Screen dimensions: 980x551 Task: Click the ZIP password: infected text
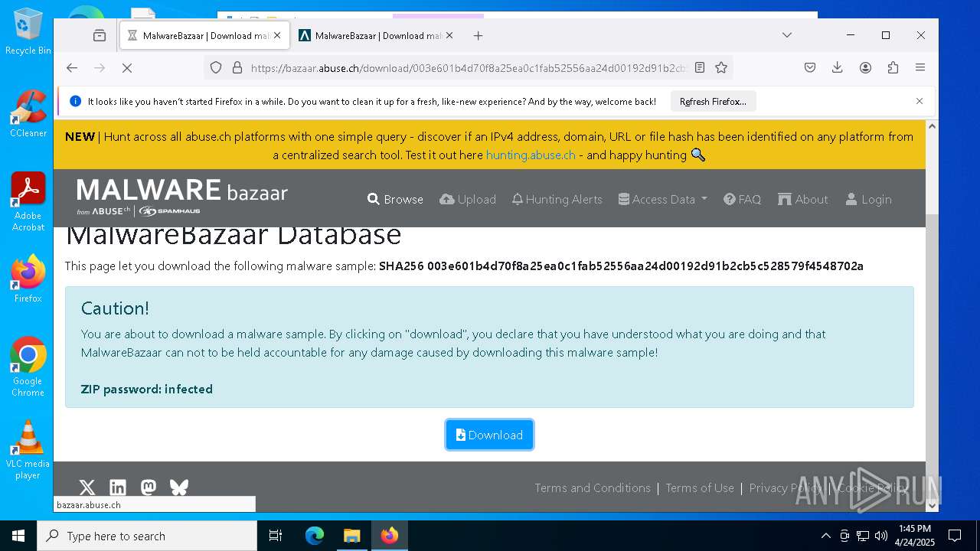coord(147,389)
